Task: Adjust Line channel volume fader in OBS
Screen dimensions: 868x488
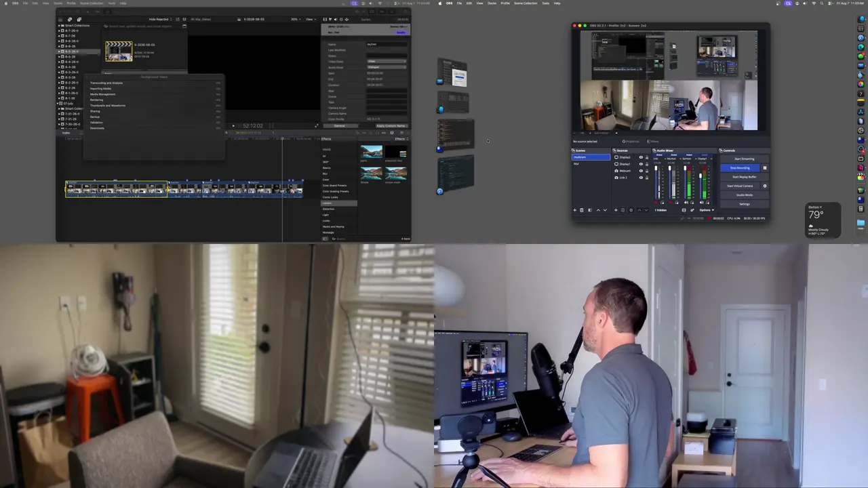Action: tap(656, 168)
